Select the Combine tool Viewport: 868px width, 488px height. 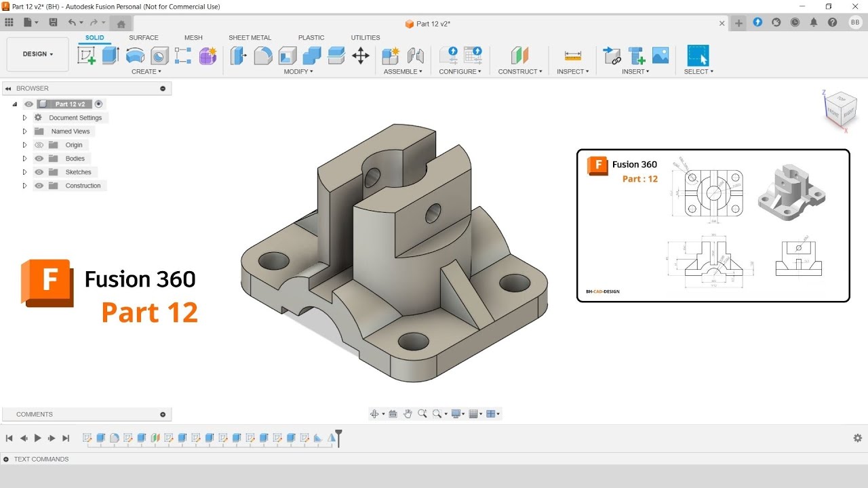coord(312,56)
